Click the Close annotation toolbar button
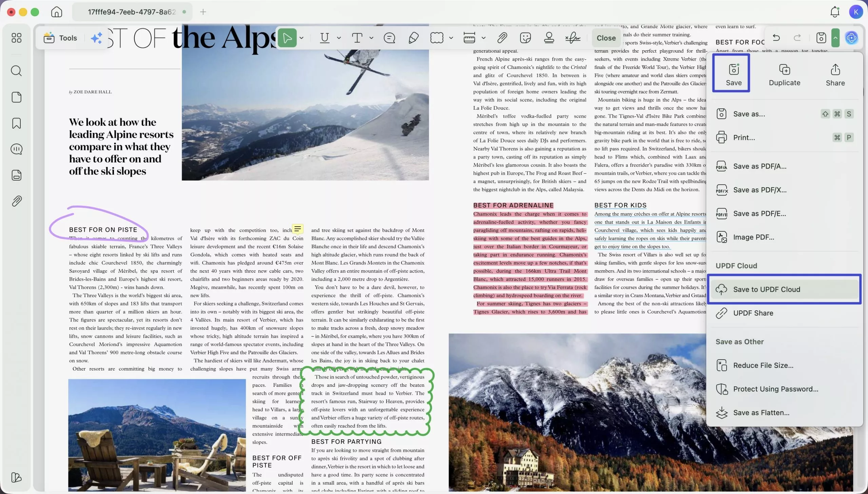Screen dimensions: 868x494 (606, 38)
